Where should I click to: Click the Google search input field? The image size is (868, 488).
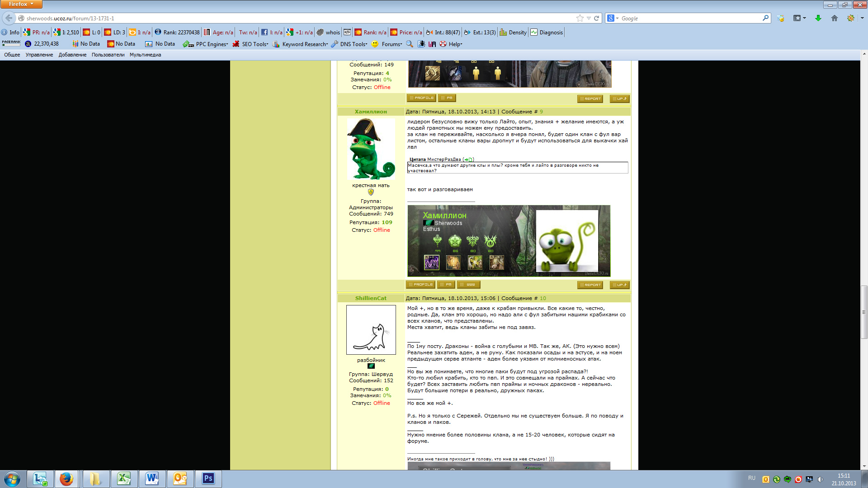(x=689, y=19)
